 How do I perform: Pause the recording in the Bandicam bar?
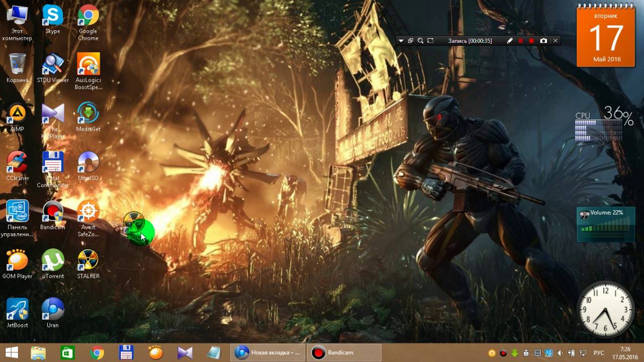click(x=521, y=41)
